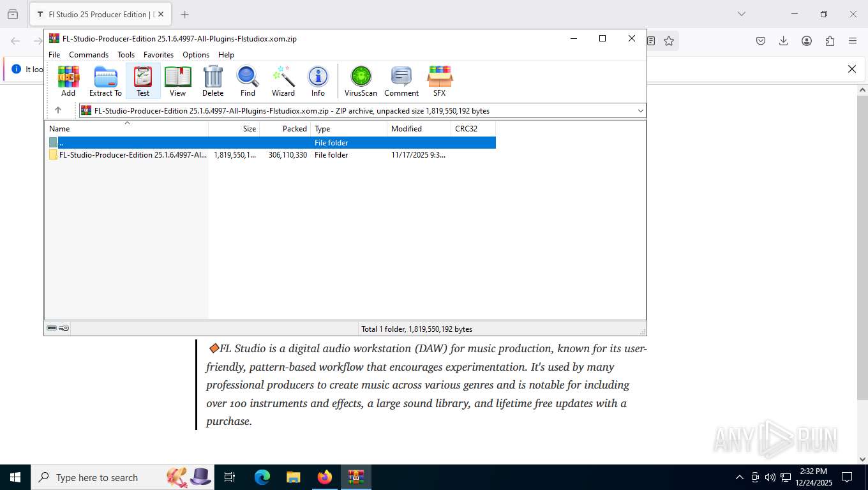Open the Commands menu
868x490 pixels.
(x=89, y=55)
